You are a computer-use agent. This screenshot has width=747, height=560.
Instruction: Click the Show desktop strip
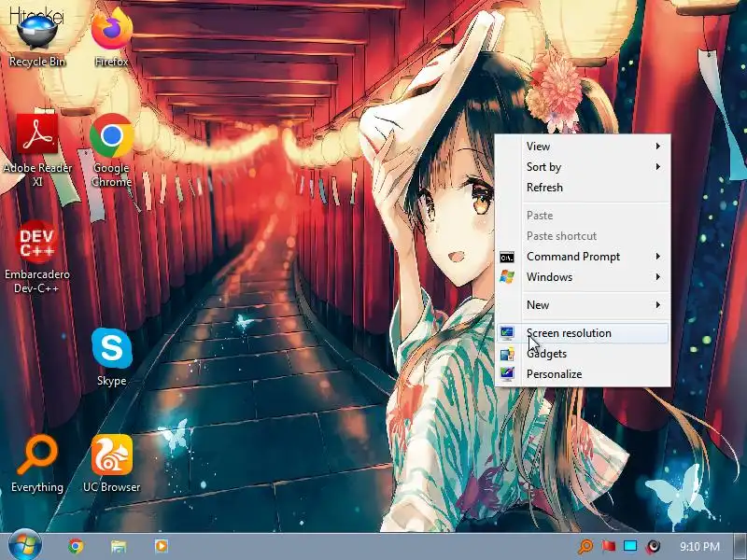pyautogui.click(x=740, y=546)
